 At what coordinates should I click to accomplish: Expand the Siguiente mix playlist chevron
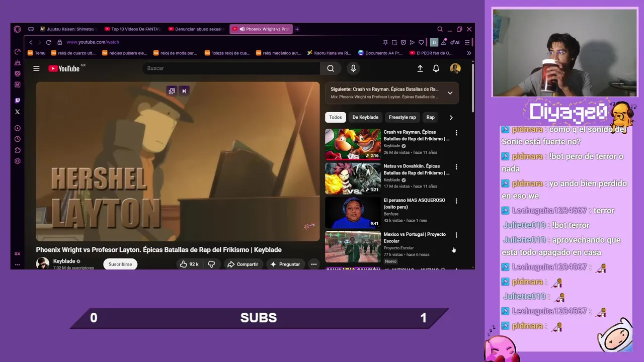[x=450, y=93]
